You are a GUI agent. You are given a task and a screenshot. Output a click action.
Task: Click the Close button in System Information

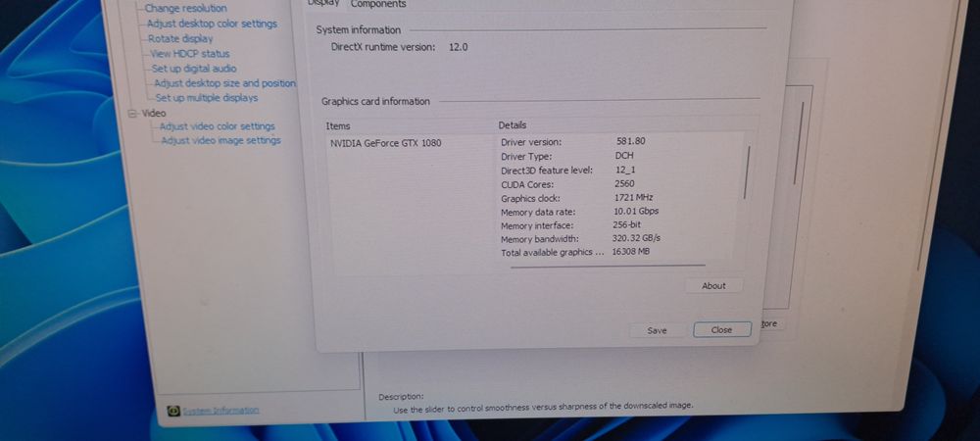pos(722,330)
